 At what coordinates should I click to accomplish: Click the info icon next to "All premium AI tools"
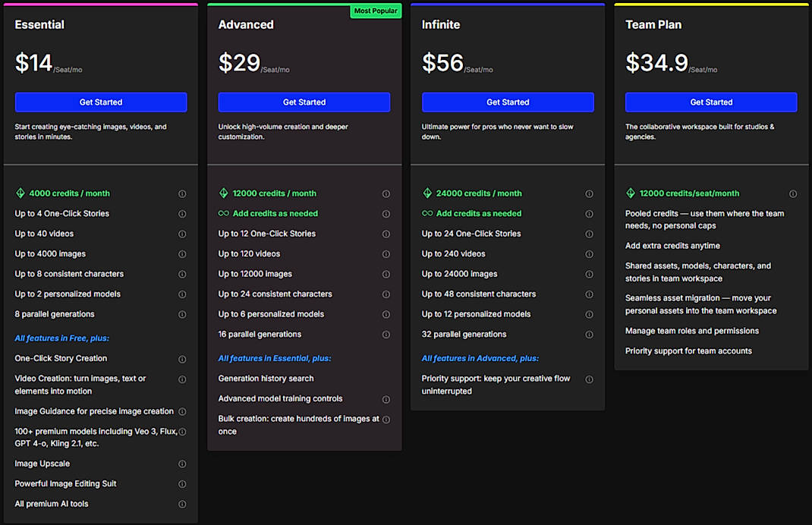click(182, 503)
